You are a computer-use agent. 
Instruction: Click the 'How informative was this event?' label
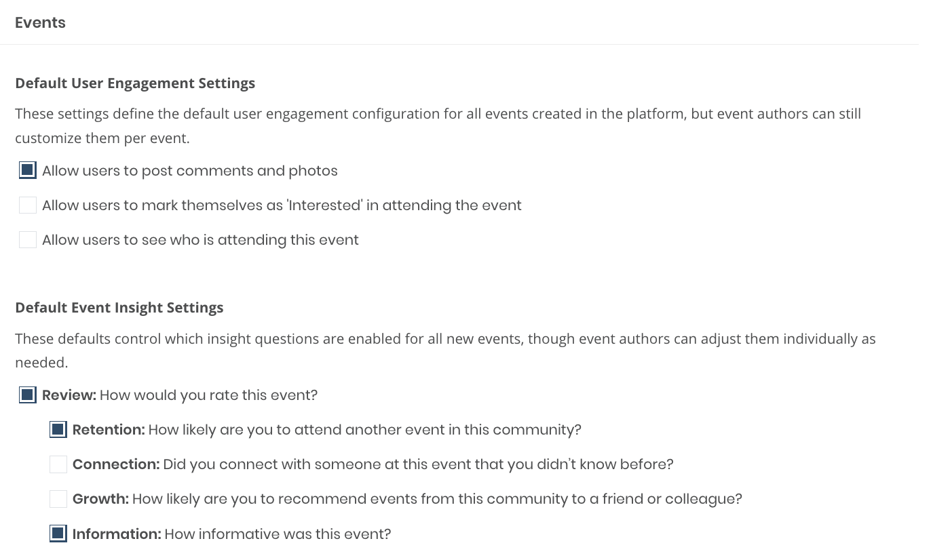pyautogui.click(x=278, y=534)
